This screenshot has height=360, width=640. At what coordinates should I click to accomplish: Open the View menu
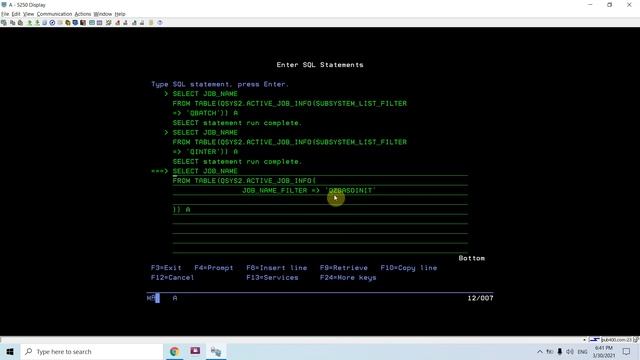[x=28, y=14]
